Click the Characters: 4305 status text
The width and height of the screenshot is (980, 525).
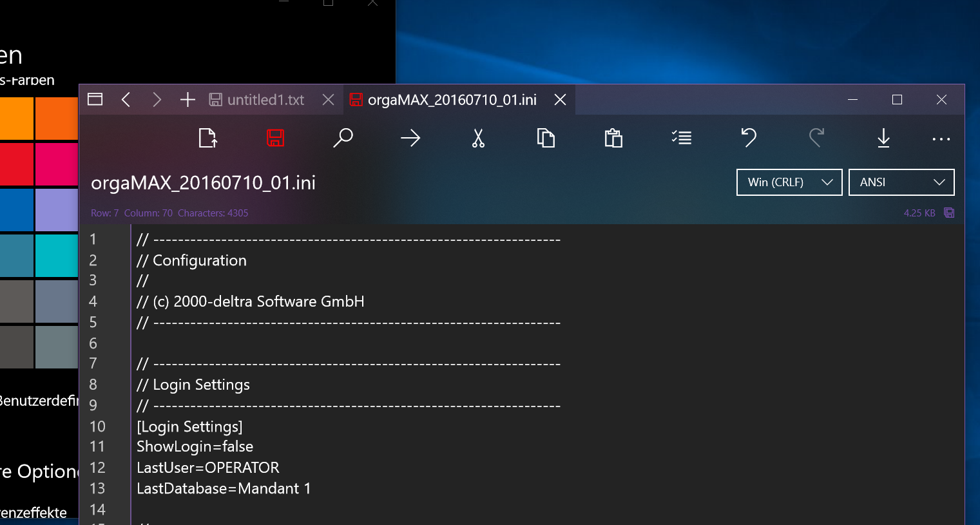213,213
